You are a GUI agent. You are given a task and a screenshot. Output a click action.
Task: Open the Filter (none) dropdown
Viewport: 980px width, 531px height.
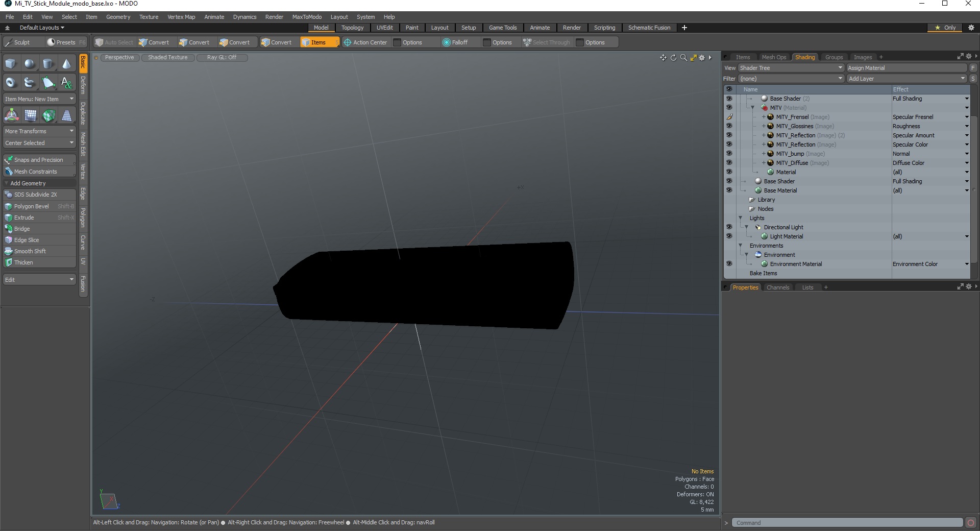tap(791, 79)
